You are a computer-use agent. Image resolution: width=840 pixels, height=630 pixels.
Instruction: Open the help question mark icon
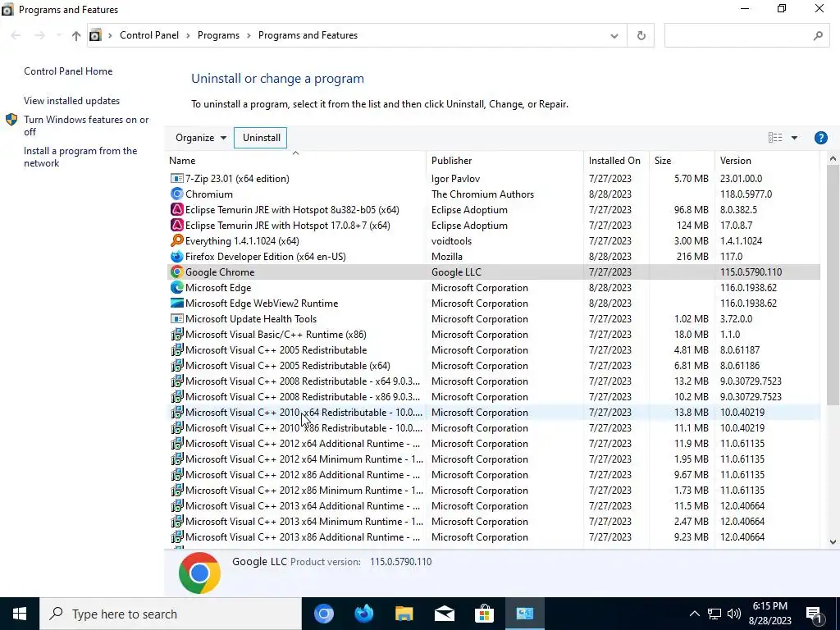820,138
